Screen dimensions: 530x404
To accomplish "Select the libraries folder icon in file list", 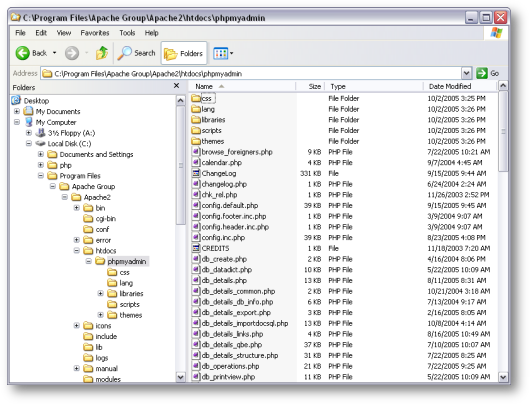I will coord(196,120).
